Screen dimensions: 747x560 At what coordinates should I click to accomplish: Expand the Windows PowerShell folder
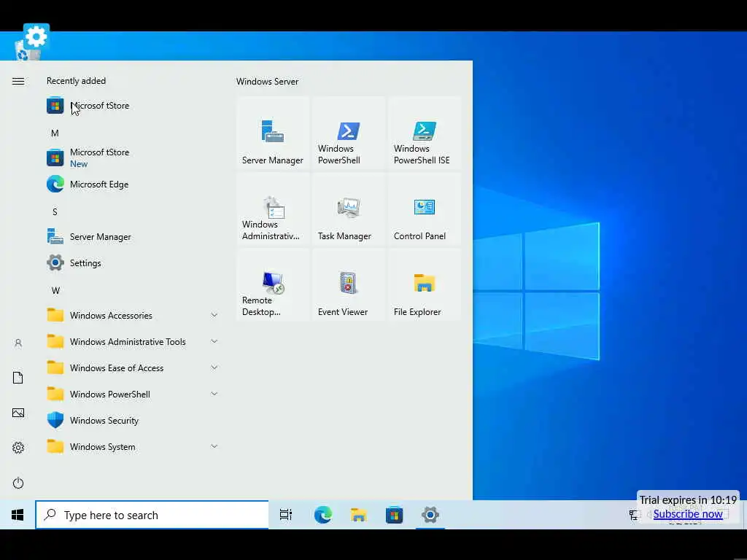(133, 394)
